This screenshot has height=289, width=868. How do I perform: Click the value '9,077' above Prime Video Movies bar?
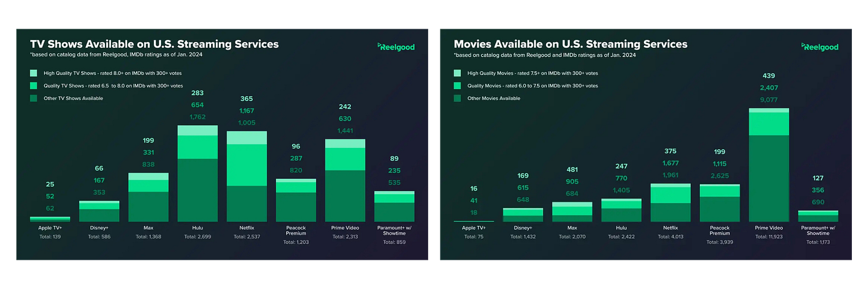(x=768, y=100)
